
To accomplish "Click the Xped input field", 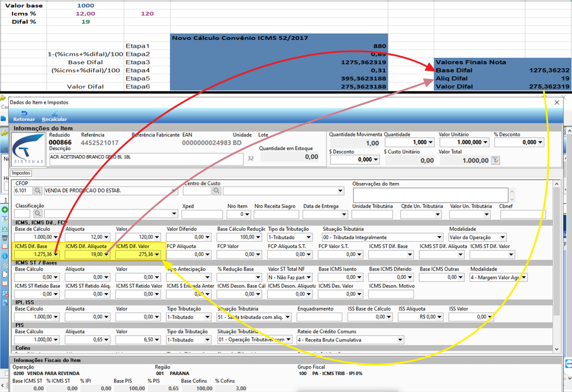I will click(202, 214).
